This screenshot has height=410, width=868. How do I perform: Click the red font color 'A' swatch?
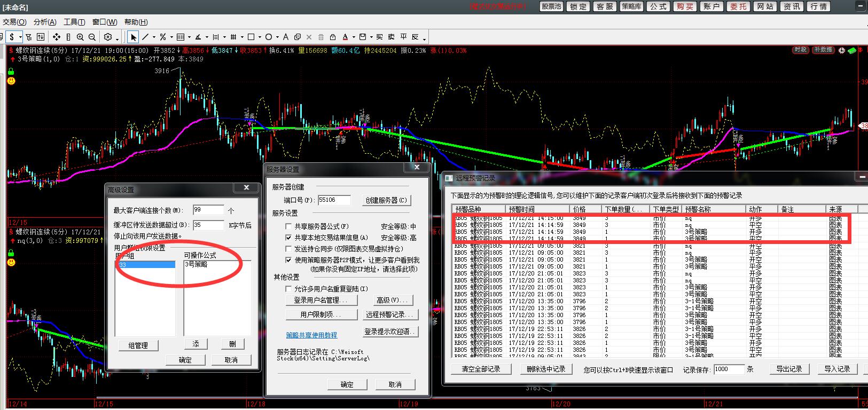click(345, 37)
